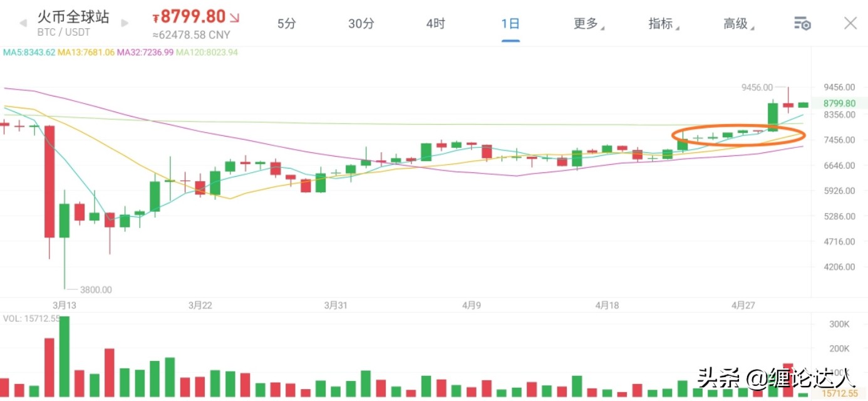Open the 高级 advanced dropdown
The image size is (868, 401).
[x=738, y=24]
